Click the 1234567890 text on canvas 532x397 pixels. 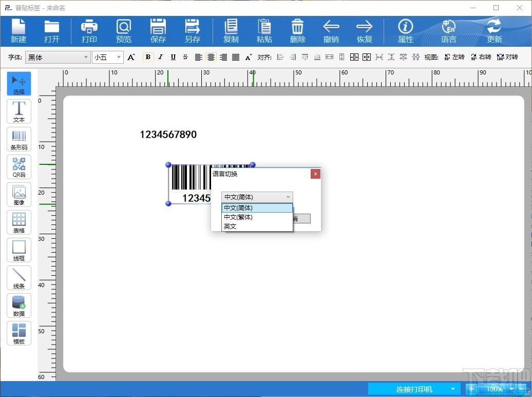pos(168,135)
